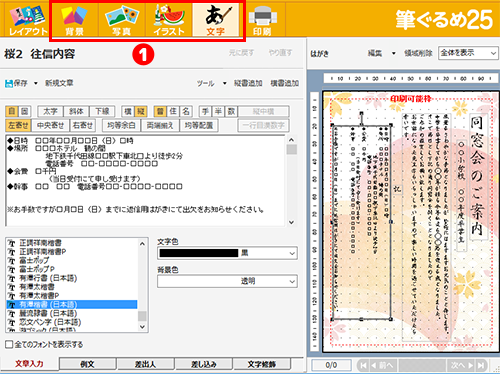Click 縦書追加 to add vertical text
Screen dimensions: 500x374
(248, 83)
